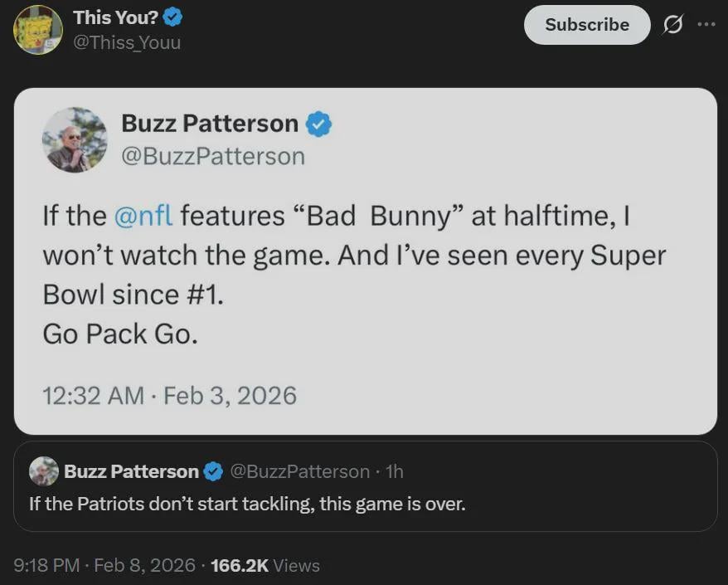The image size is (728, 585).
Task: Open the three-dot more options menu
Action: pos(706,24)
